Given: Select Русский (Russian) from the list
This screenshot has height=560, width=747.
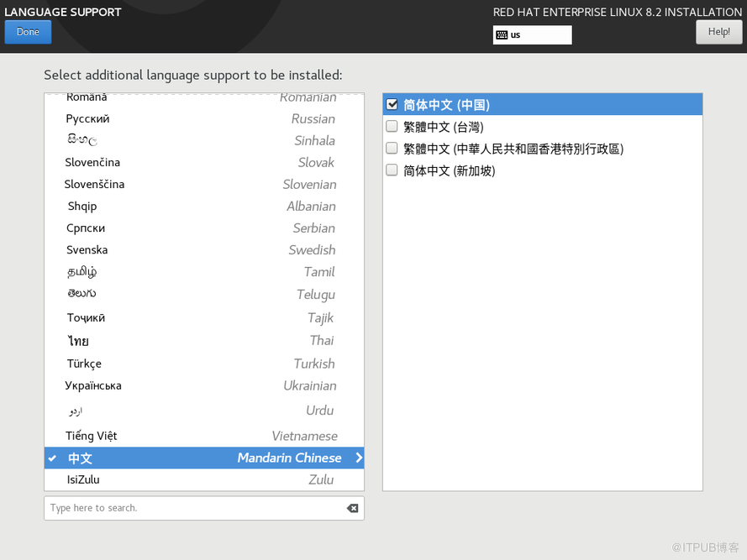Looking at the screenshot, I should click(203, 119).
